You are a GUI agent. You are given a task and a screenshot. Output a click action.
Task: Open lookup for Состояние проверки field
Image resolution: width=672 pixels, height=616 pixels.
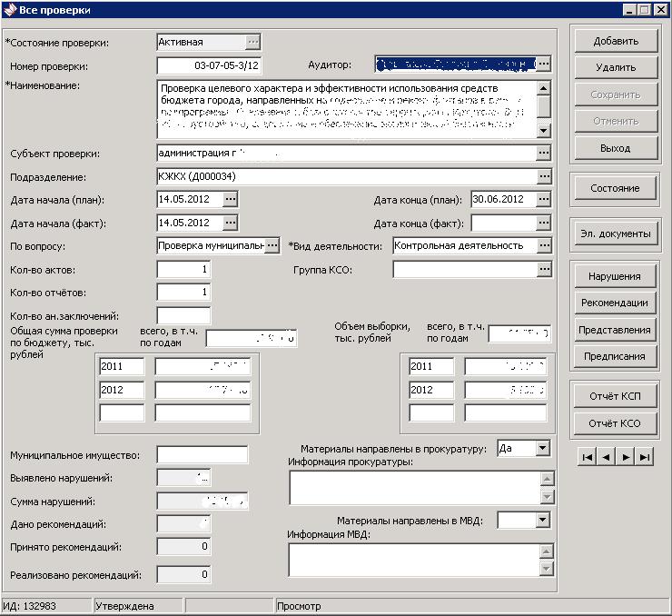pos(253,42)
